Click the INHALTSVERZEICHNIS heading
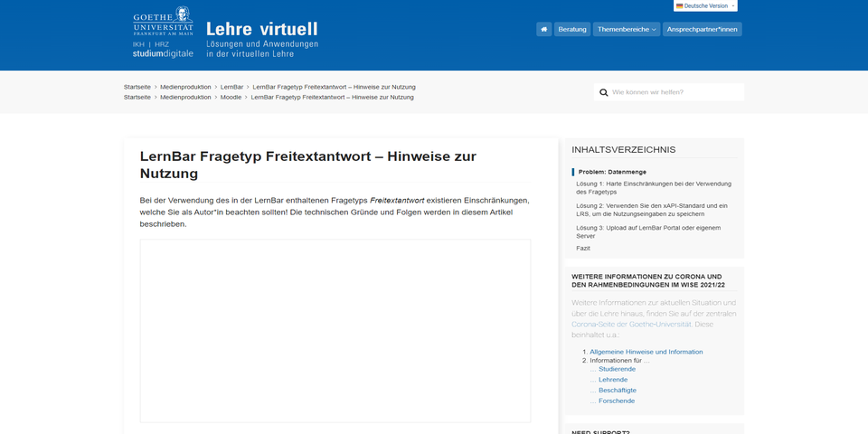This screenshot has width=868, height=434. coord(623,150)
